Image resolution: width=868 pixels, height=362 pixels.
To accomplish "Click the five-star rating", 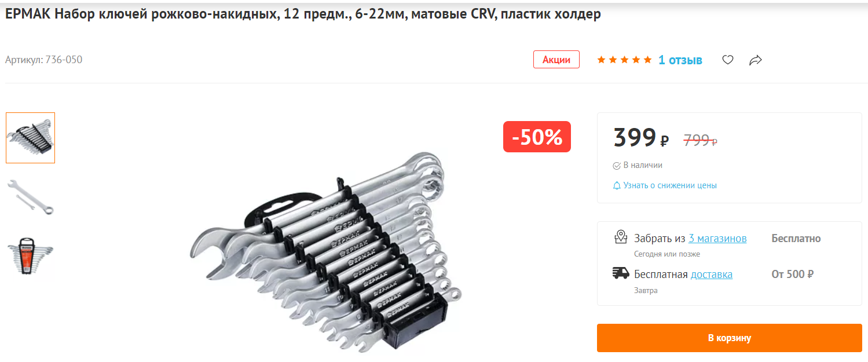I will (x=624, y=60).
